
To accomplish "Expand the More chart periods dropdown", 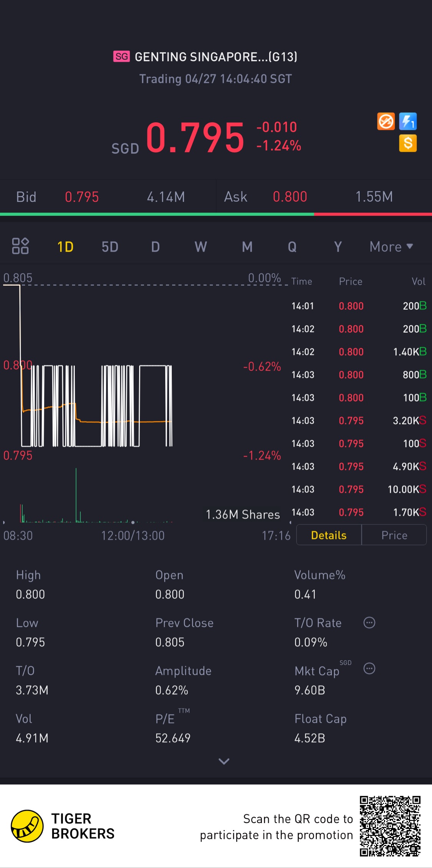I will pyautogui.click(x=391, y=247).
